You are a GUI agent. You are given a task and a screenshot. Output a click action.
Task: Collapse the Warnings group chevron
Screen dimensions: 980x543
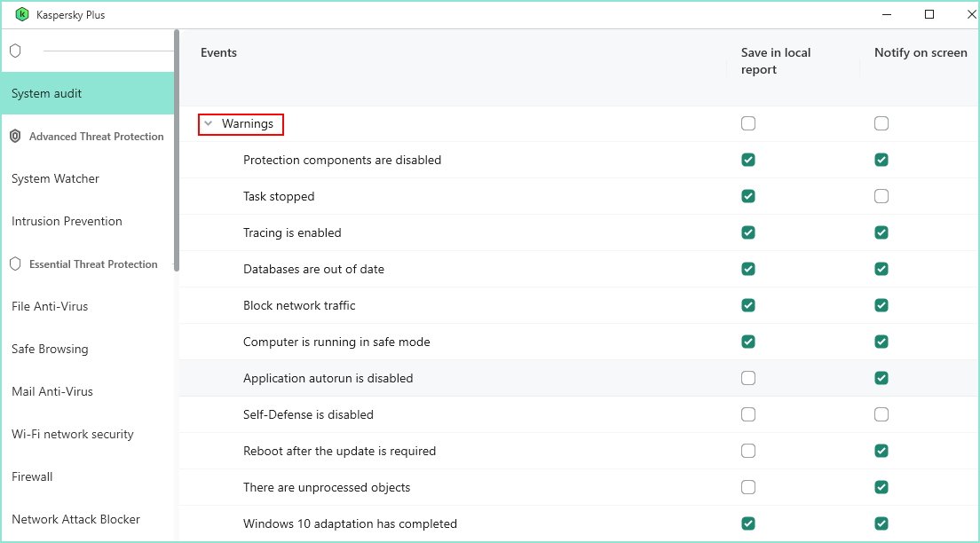click(209, 124)
